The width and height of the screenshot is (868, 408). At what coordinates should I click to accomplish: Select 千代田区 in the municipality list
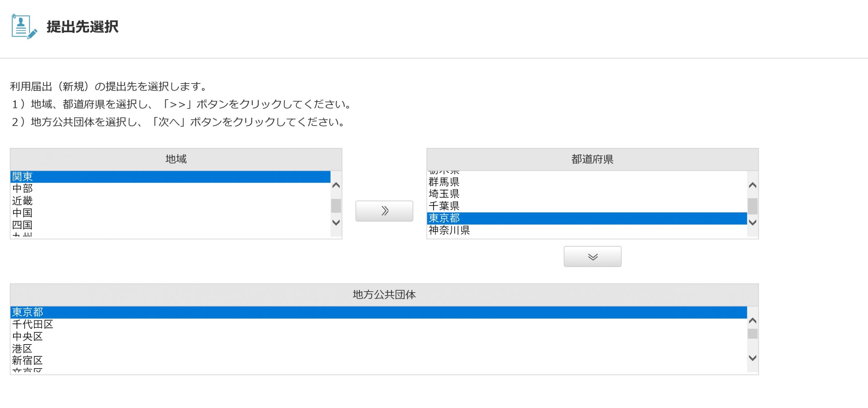point(33,324)
